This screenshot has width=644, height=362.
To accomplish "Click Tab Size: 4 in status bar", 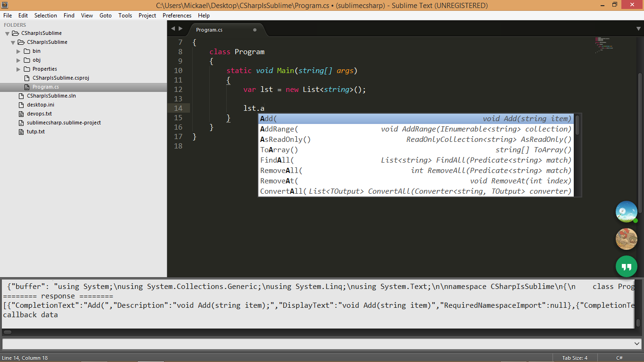I will coord(575,358).
